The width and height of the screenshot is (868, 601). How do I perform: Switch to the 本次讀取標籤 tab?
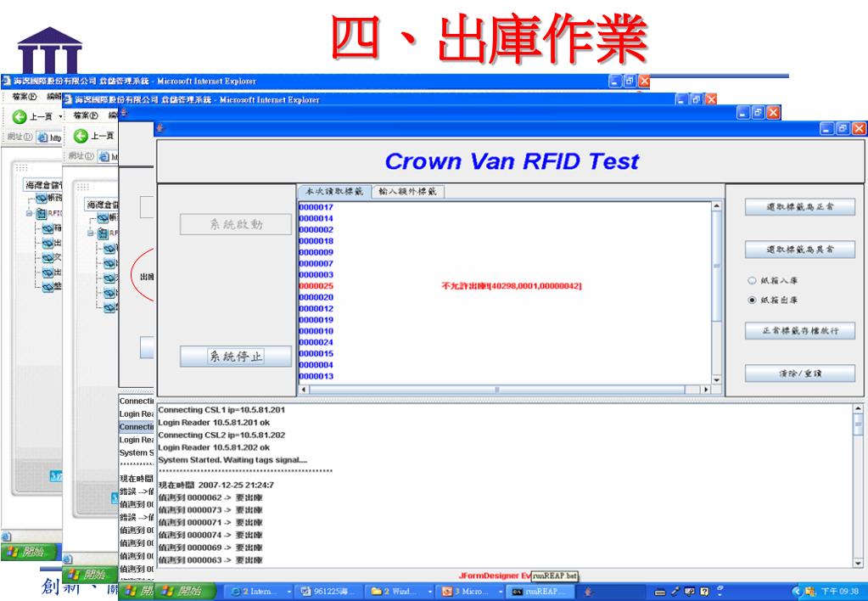point(334,192)
